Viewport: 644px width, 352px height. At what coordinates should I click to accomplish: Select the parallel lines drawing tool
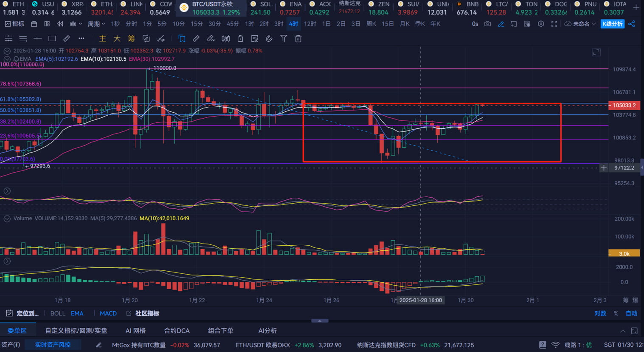pyautogui.click(x=8, y=39)
